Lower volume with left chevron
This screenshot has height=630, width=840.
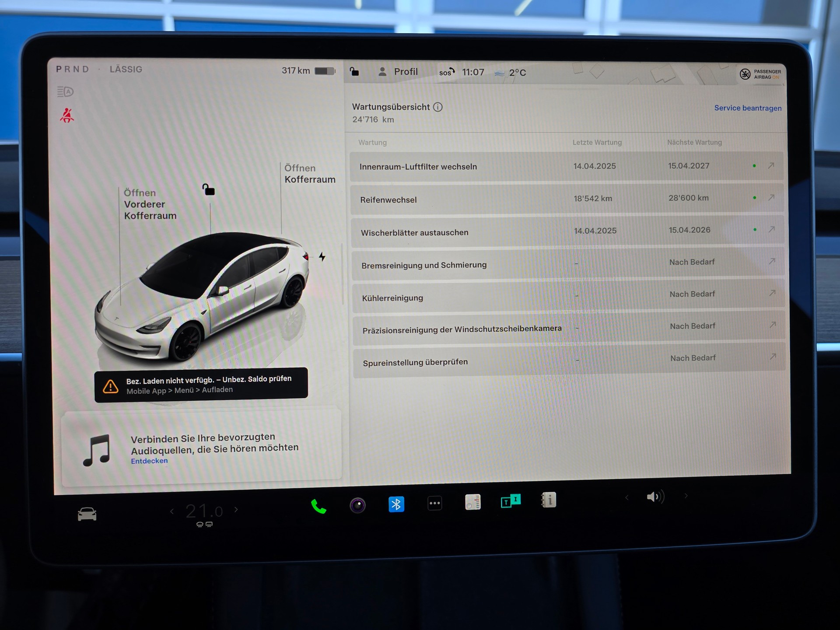point(627,497)
